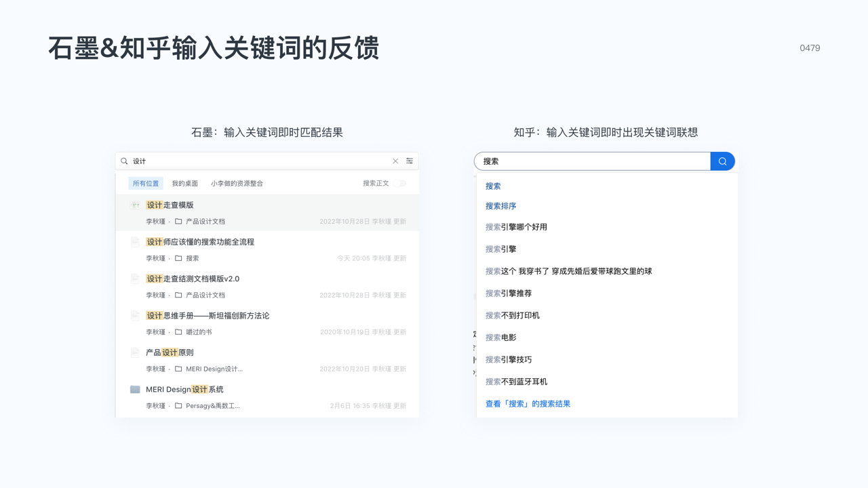Select the suggestion 搜索不到打印机
This screenshot has width=868, height=488.
tap(513, 315)
